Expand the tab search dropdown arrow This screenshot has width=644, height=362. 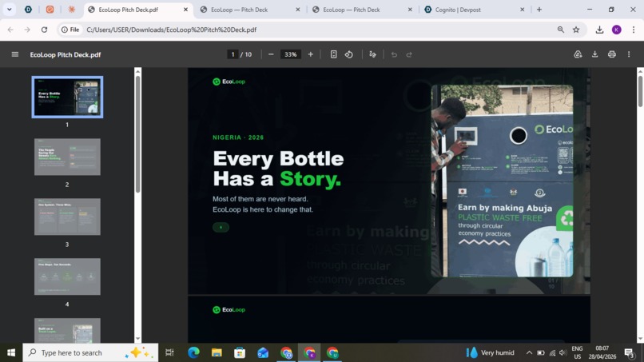coord(9,10)
